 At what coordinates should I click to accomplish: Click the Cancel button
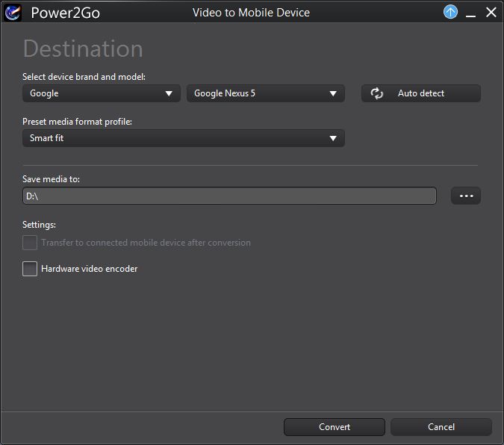click(x=441, y=427)
